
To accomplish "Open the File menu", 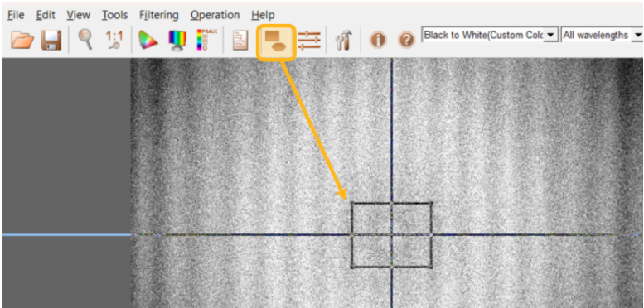I will click(16, 15).
